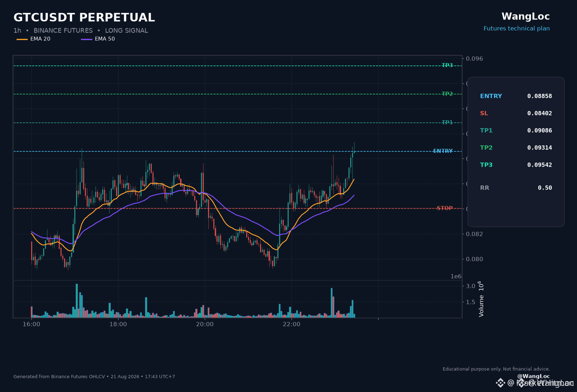Click the "1e6" scale note above volume axis
This screenshot has height=392, width=577.
(456, 277)
